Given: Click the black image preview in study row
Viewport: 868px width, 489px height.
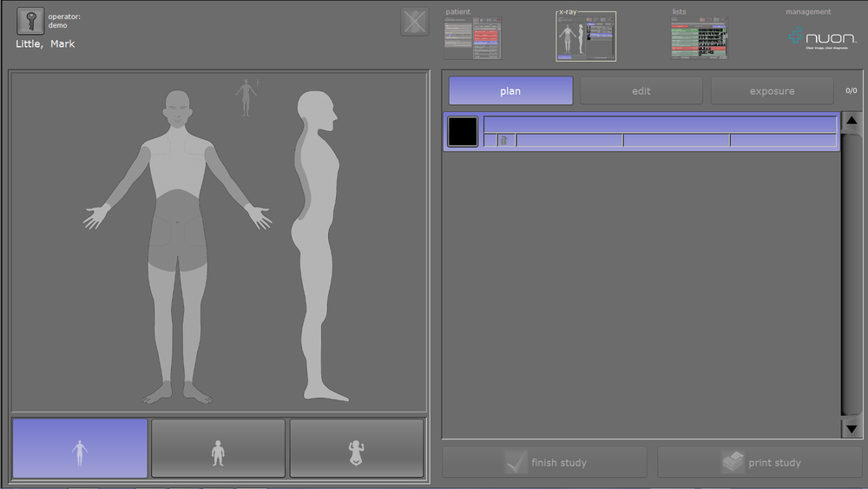Looking at the screenshot, I should (463, 131).
